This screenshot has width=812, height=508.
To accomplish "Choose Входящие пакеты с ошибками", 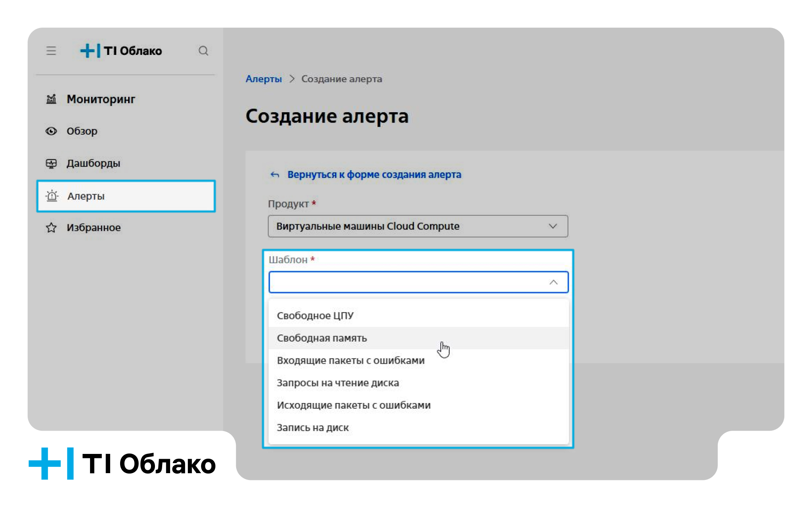I will [418, 361].
